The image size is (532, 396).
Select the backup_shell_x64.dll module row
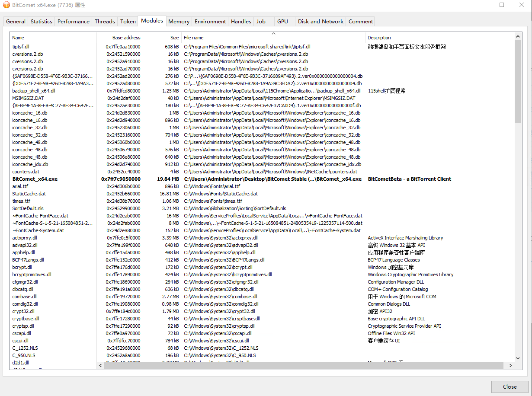click(34, 91)
